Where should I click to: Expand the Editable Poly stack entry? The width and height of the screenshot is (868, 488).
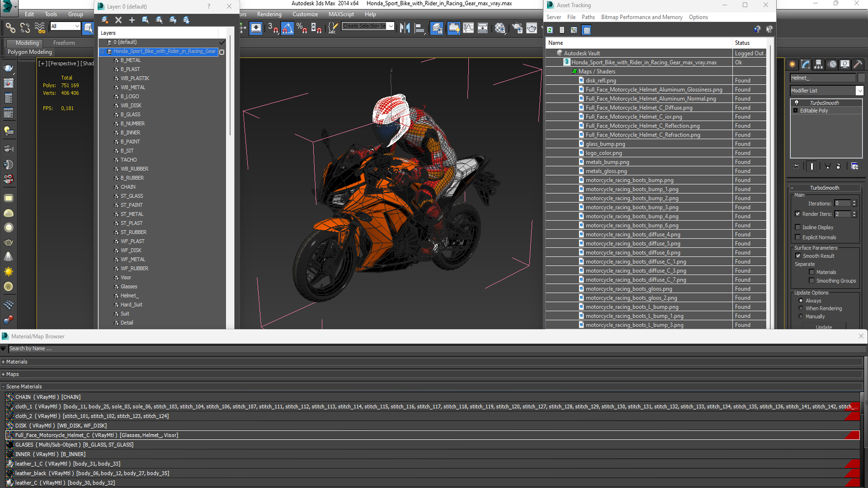click(x=796, y=111)
